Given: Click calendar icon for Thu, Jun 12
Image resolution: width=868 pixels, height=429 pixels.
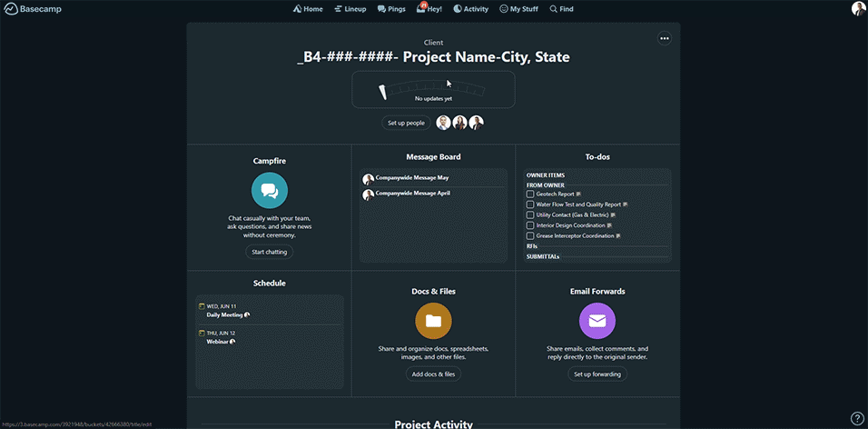Looking at the screenshot, I should click(202, 334).
